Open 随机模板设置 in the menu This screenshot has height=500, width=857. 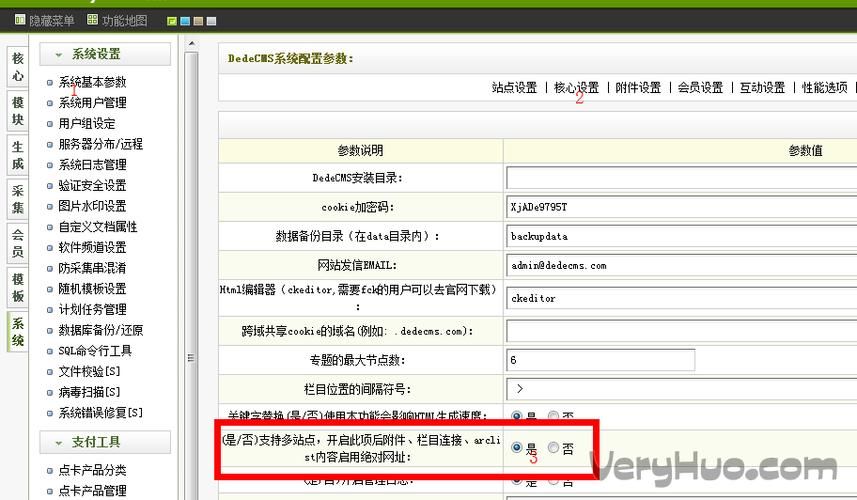(x=92, y=289)
